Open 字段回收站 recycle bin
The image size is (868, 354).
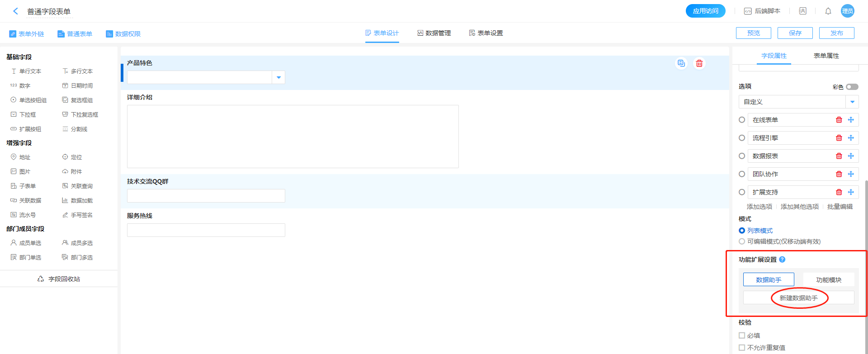click(x=59, y=279)
